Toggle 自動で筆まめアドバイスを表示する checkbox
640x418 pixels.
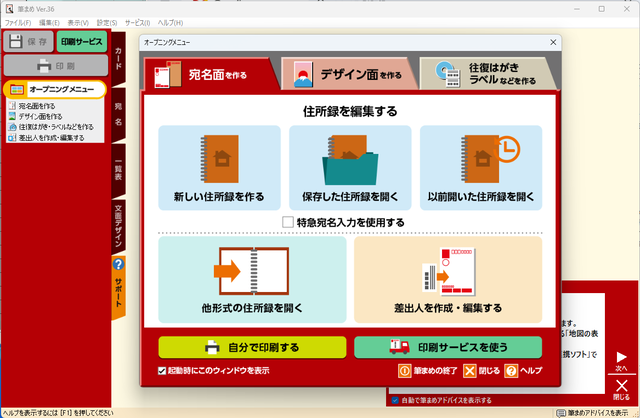(395, 400)
